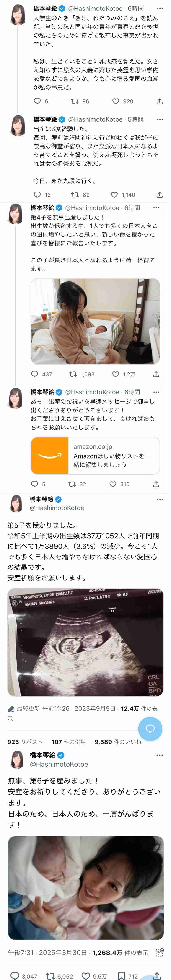Bookmark the tweet showing 712 bookmarks
The height and width of the screenshot is (980, 171).
122,973
